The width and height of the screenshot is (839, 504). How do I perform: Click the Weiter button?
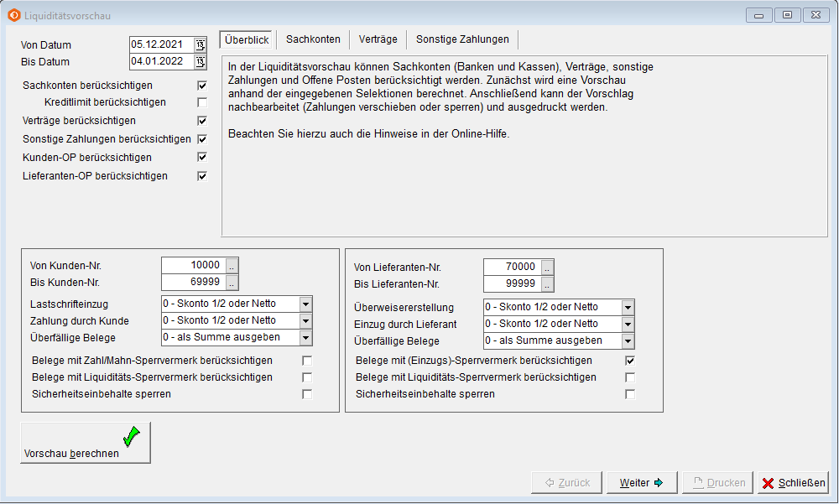[x=641, y=483]
